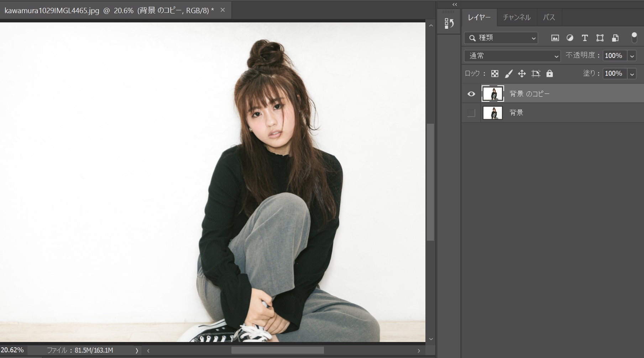Switch to the レイヤー tab
Viewport: 644px width, 358px height.
479,17
